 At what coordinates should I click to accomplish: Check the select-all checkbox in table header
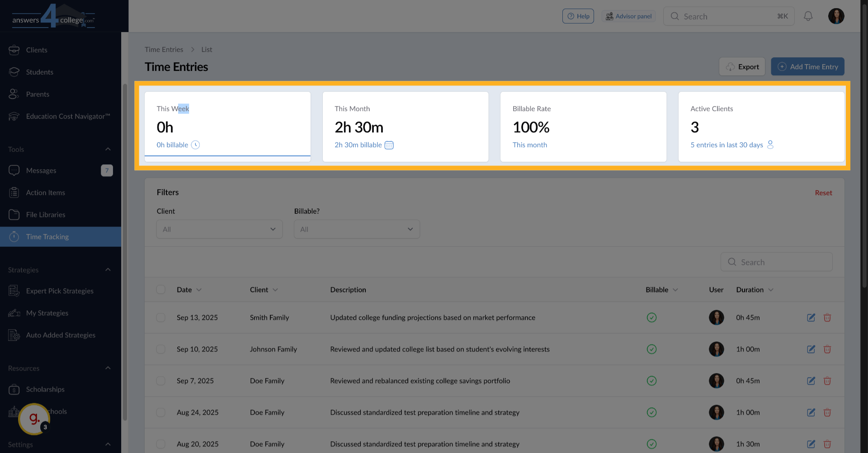pyautogui.click(x=160, y=290)
